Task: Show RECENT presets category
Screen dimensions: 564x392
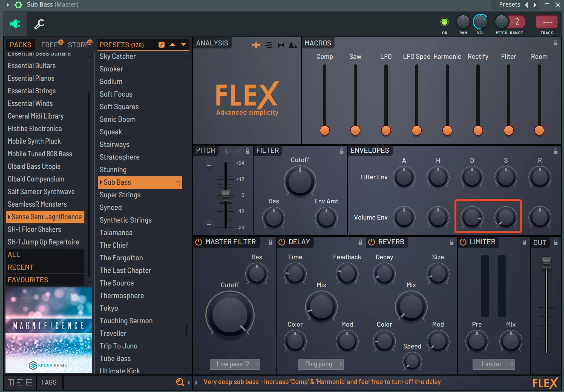Action: 45,267
